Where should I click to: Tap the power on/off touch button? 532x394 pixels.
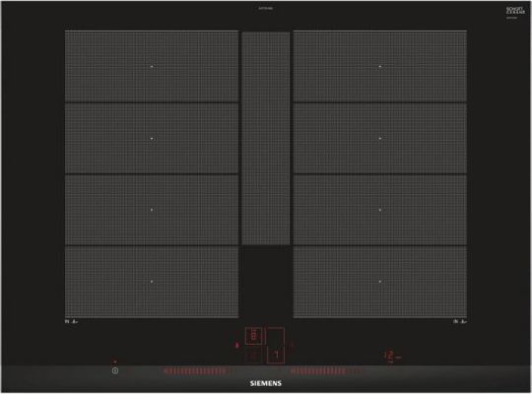click(115, 371)
